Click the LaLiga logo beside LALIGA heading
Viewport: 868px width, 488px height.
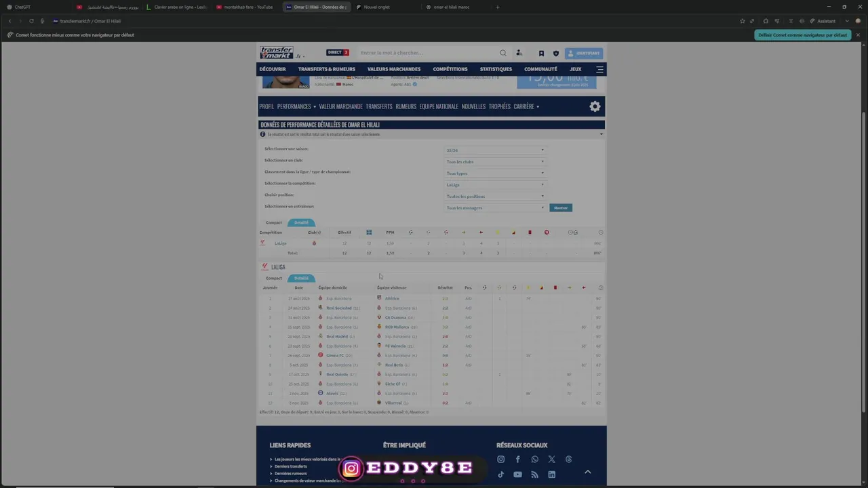coord(264,267)
